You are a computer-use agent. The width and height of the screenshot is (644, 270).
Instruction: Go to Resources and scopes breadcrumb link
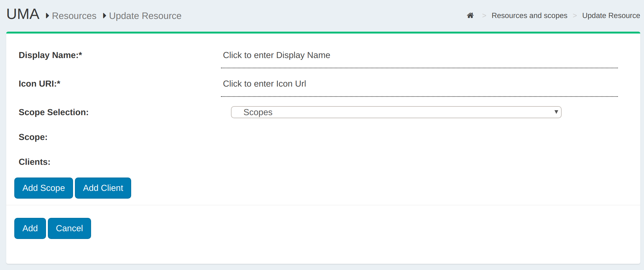529,16
